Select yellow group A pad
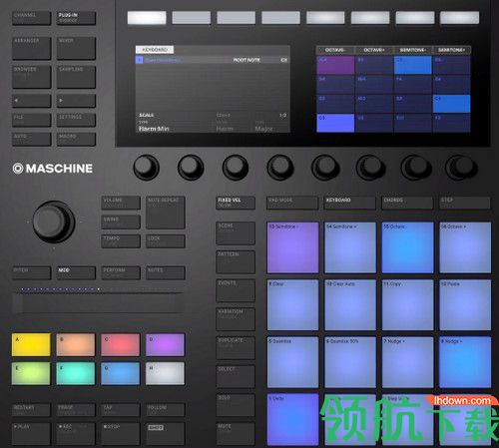Screen dimensions: 499x448 [31, 345]
